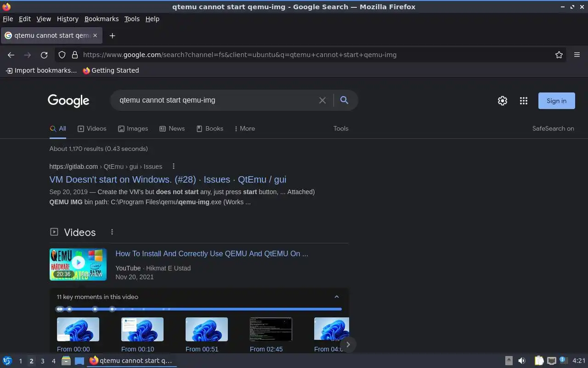Open From 00:00 key moment thumbnail

[78, 329]
